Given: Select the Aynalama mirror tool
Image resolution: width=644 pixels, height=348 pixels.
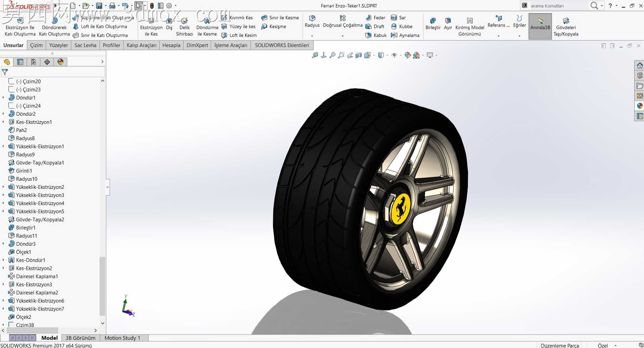Looking at the screenshot, I should 405,35.
